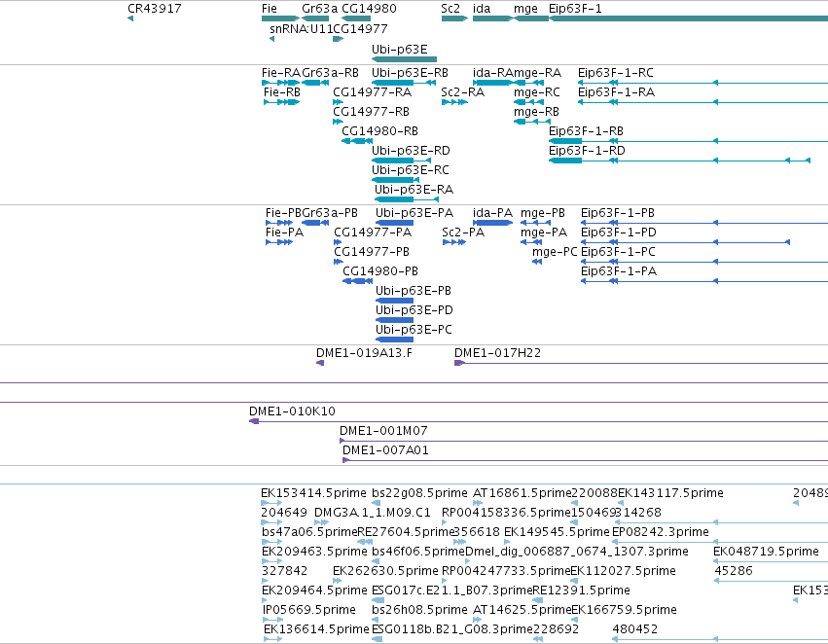828x644 pixels.
Task: Select the EP08242.3prime EST label
Action: (660, 532)
